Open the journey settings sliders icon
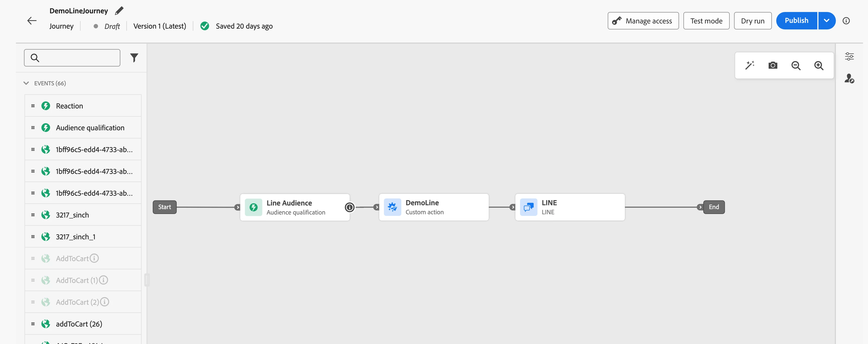 click(849, 56)
